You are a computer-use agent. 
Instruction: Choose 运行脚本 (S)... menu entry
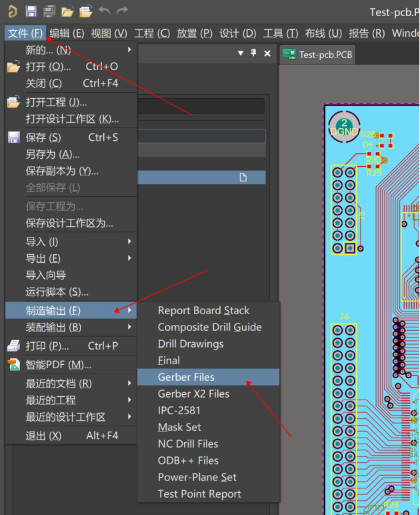tap(71, 292)
